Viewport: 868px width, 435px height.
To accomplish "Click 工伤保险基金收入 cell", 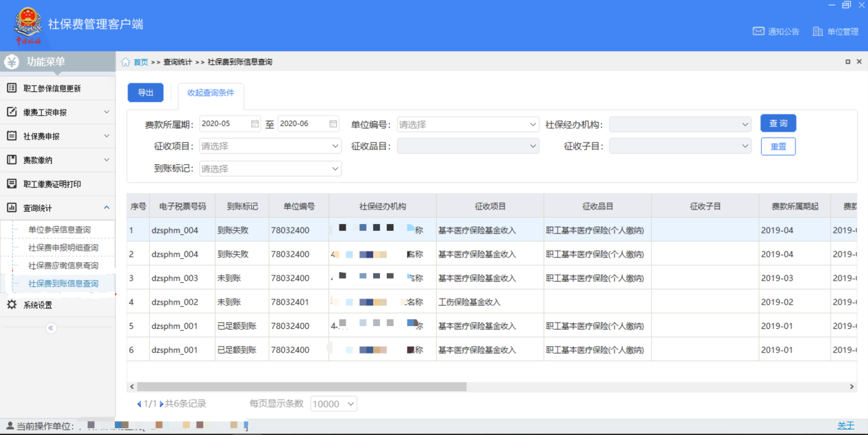I will (490, 302).
